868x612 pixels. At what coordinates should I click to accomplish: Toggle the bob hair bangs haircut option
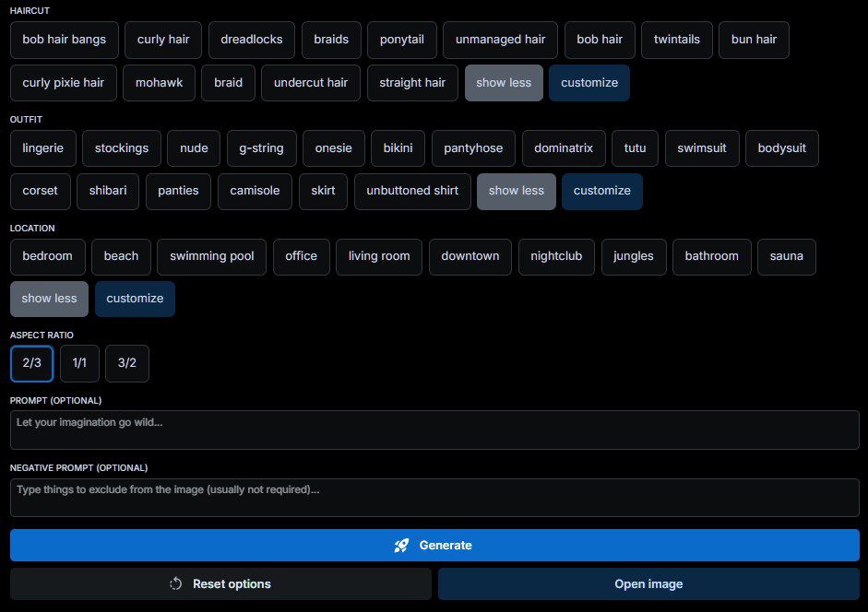[x=65, y=40]
